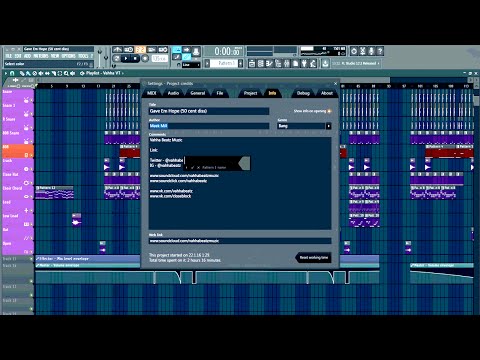Screen dimensions: 480x360
Task: Select the playlist slip tool
Action: [47, 73]
